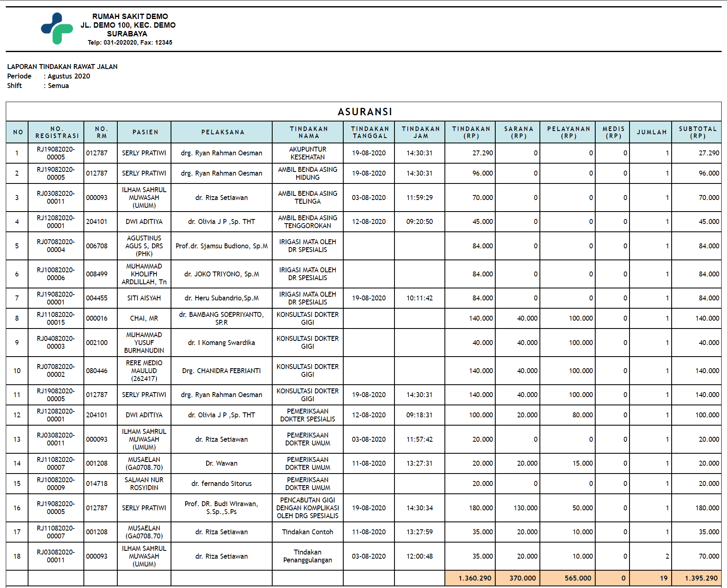Select registration RJ04082020-00003
This screenshot has width=727, height=588.
click(x=56, y=342)
